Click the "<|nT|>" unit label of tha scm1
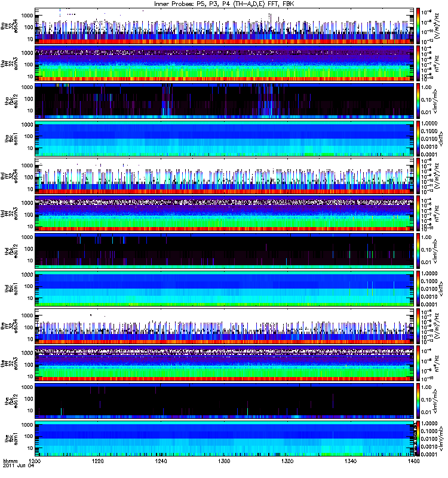The image size is (448, 478). (x=440, y=139)
